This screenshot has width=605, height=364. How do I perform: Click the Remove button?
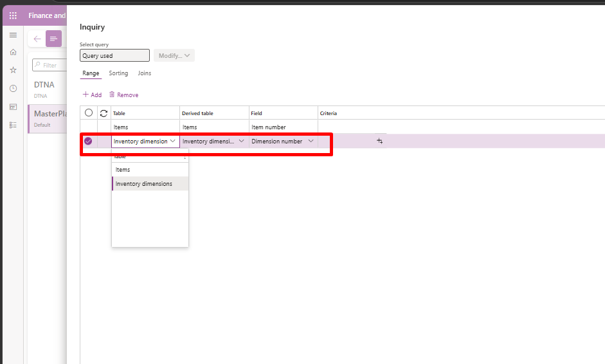coord(124,95)
